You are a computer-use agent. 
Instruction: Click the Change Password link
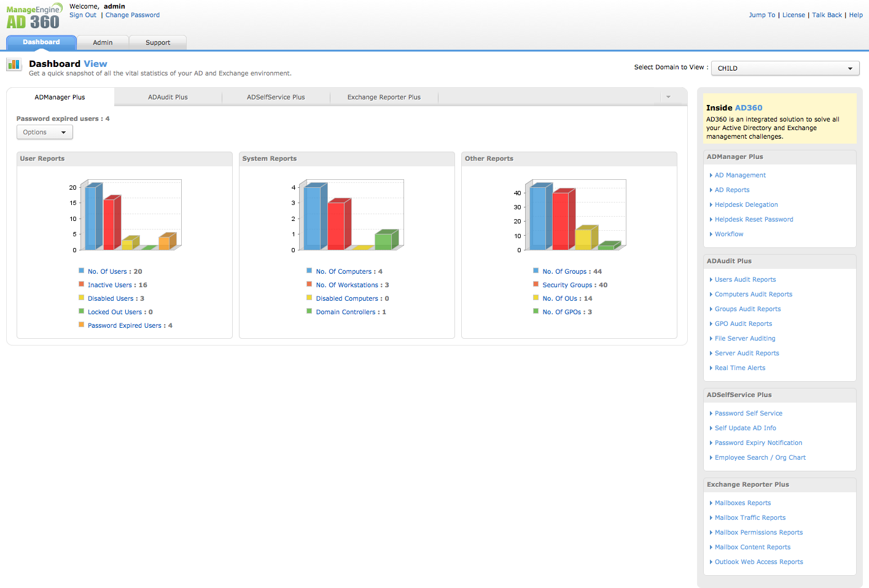[133, 15]
